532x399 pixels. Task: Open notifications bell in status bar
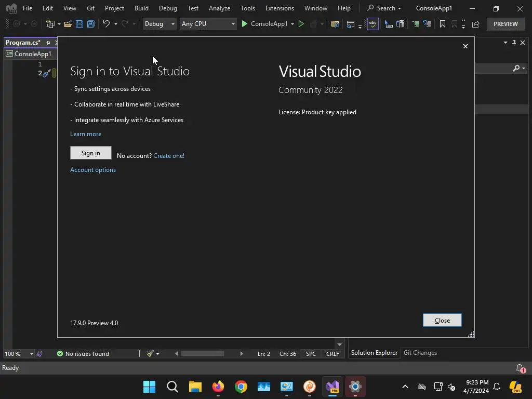coord(520,368)
